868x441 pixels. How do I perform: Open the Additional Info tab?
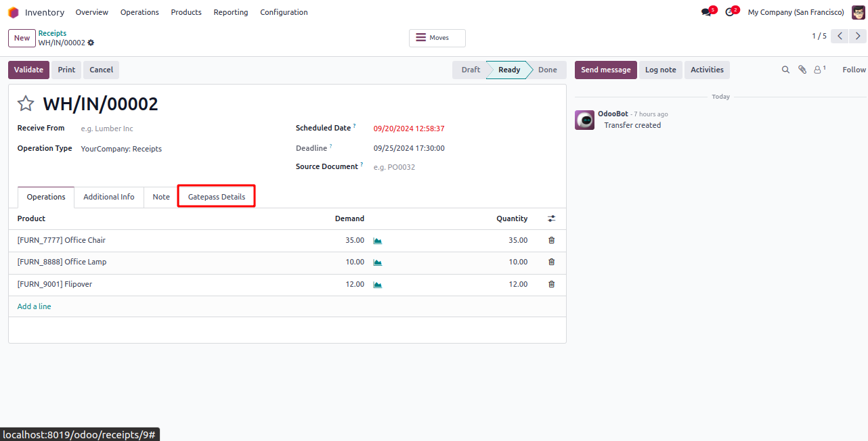click(x=109, y=197)
